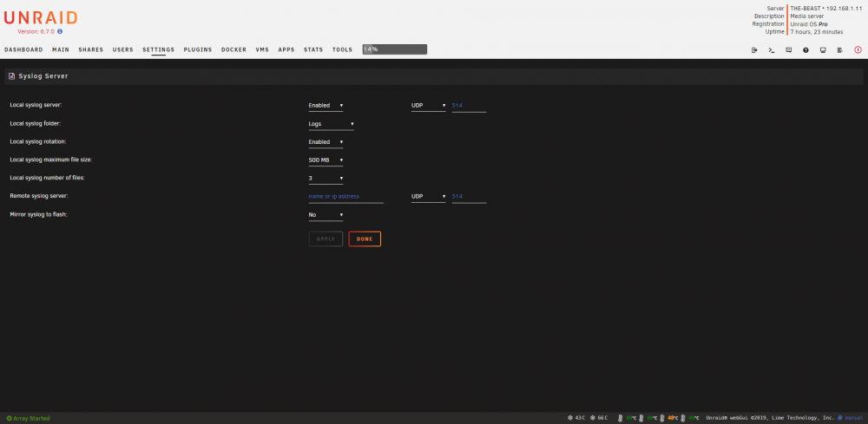Click the local syslog server port 514 field
Screen dimensions: 868x424
tap(469, 106)
